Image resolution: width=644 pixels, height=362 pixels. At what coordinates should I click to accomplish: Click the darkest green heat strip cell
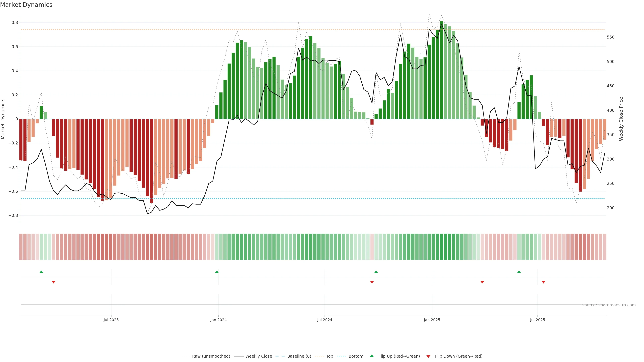click(x=442, y=247)
